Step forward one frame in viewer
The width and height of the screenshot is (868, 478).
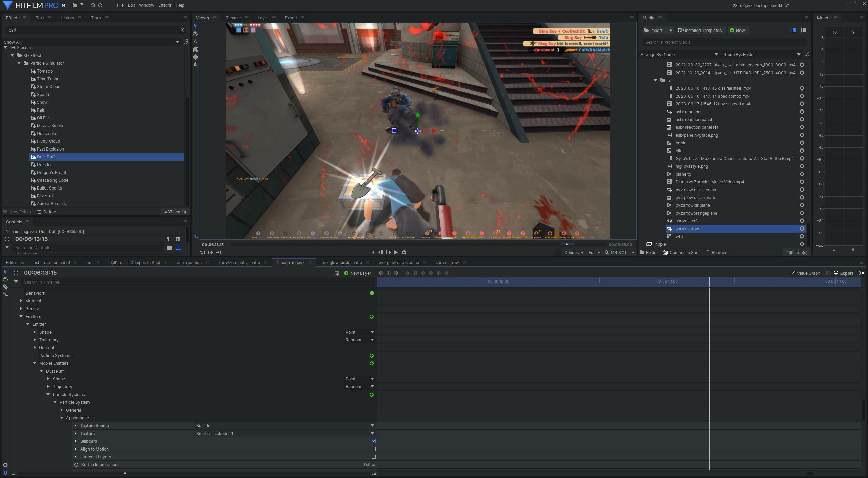coord(388,252)
